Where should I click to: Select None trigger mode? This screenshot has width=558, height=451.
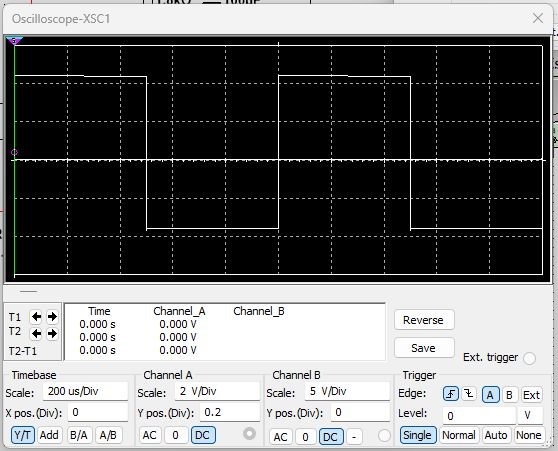pyautogui.click(x=529, y=435)
